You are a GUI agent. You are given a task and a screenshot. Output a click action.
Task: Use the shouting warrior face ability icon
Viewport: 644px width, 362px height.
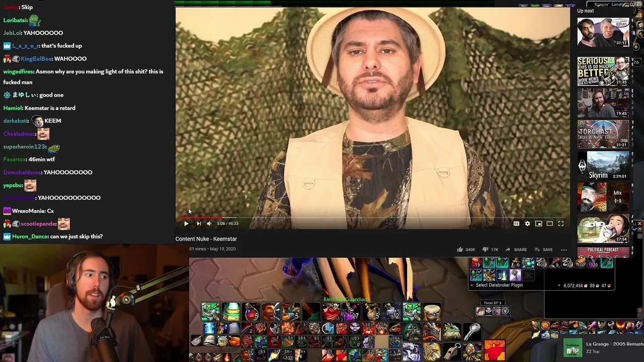pyautogui.click(x=271, y=312)
